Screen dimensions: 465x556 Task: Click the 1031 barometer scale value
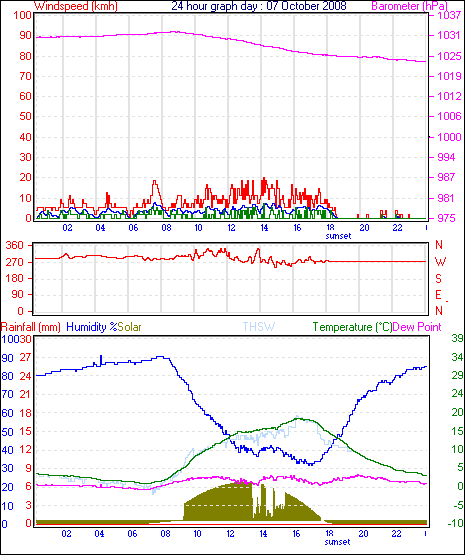pyautogui.click(x=449, y=35)
